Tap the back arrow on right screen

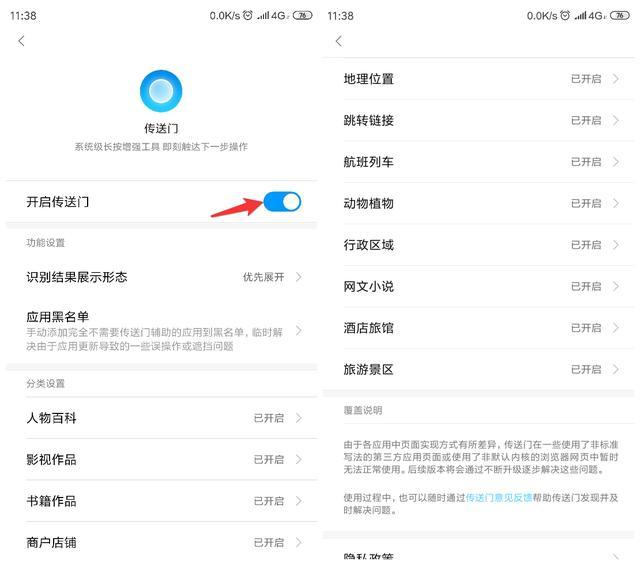(x=339, y=41)
